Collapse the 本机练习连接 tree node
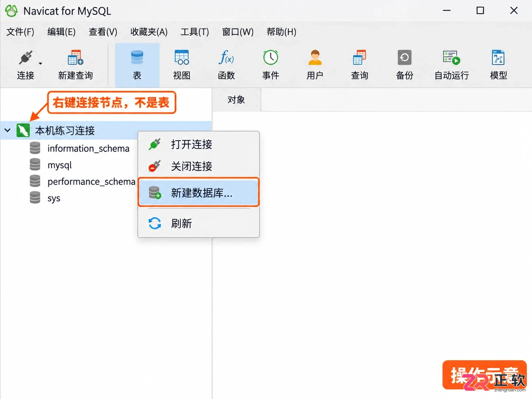Screen dimensions: 532x399 click(7, 130)
